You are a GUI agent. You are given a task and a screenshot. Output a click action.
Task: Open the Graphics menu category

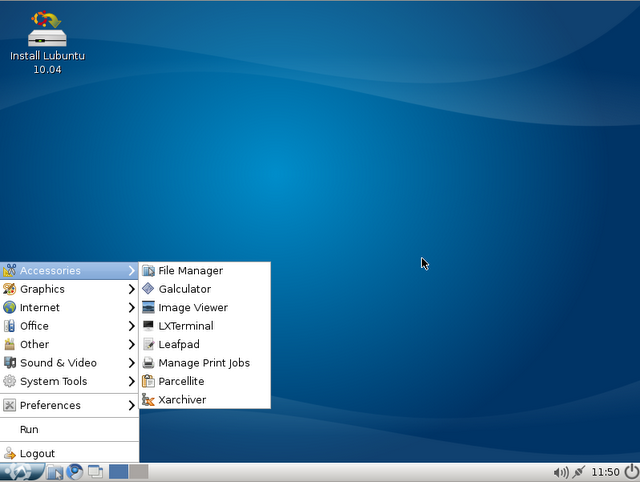click(x=69, y=289)
